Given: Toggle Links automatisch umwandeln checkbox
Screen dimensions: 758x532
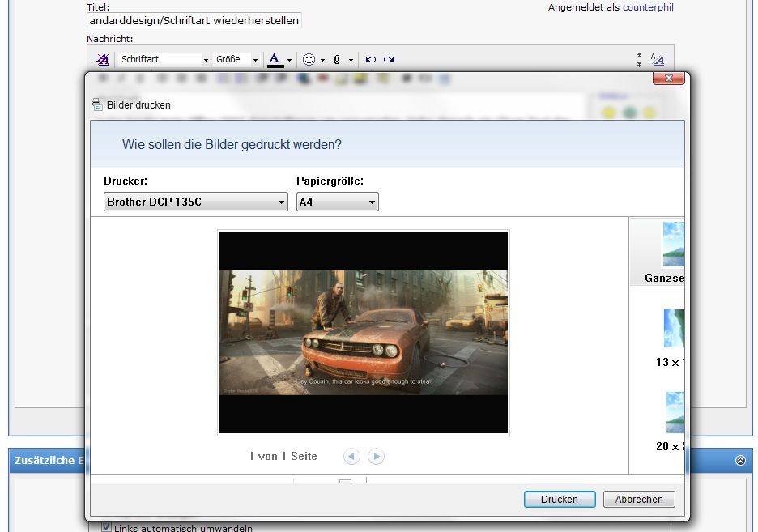Looking at the screenshot, I should (106, 527).
